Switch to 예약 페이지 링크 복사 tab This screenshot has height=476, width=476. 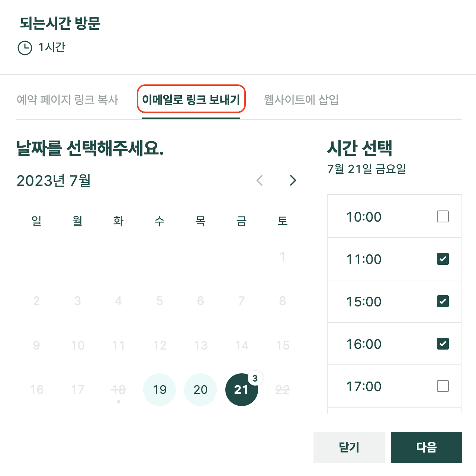(67, 100)
